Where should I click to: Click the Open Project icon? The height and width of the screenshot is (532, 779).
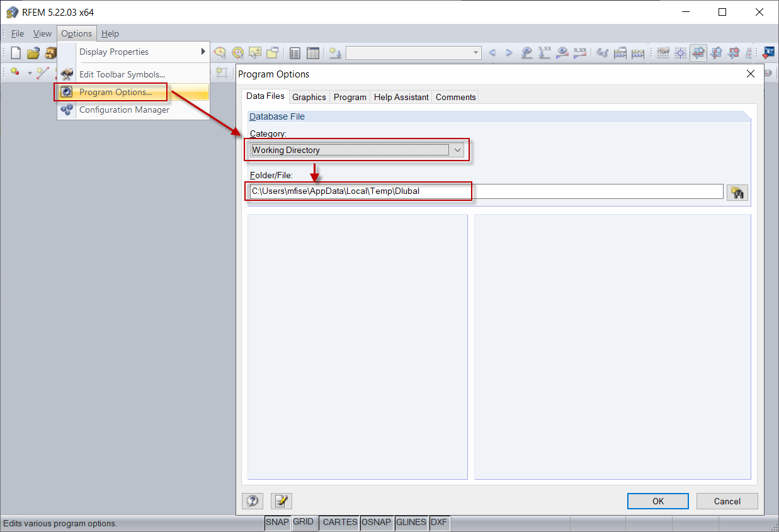coord(33,53)
